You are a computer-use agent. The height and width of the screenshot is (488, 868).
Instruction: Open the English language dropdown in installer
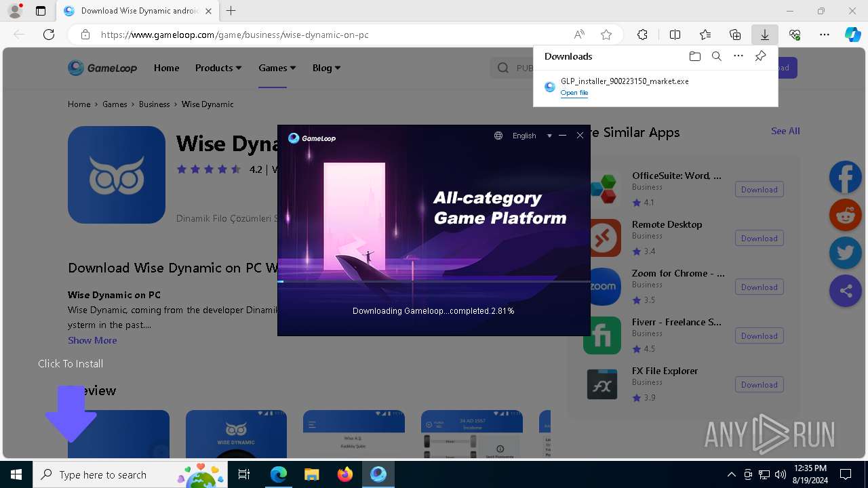tap(532, 136)
